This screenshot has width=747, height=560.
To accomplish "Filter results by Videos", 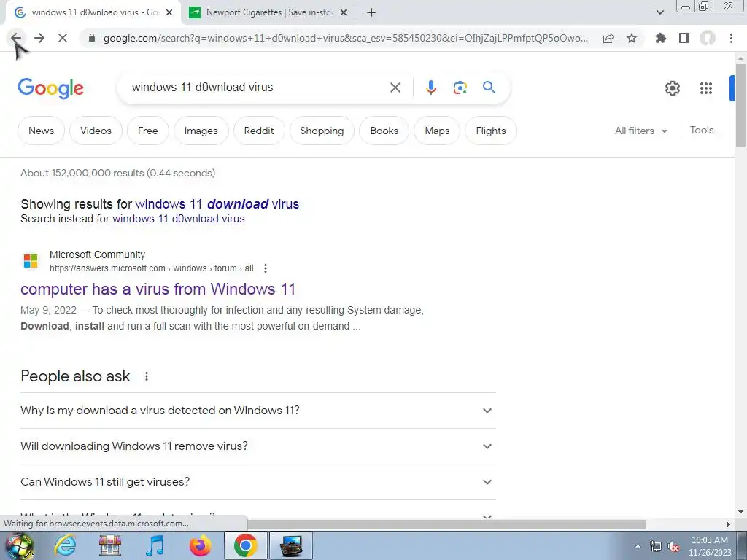I will coord(96,131).
